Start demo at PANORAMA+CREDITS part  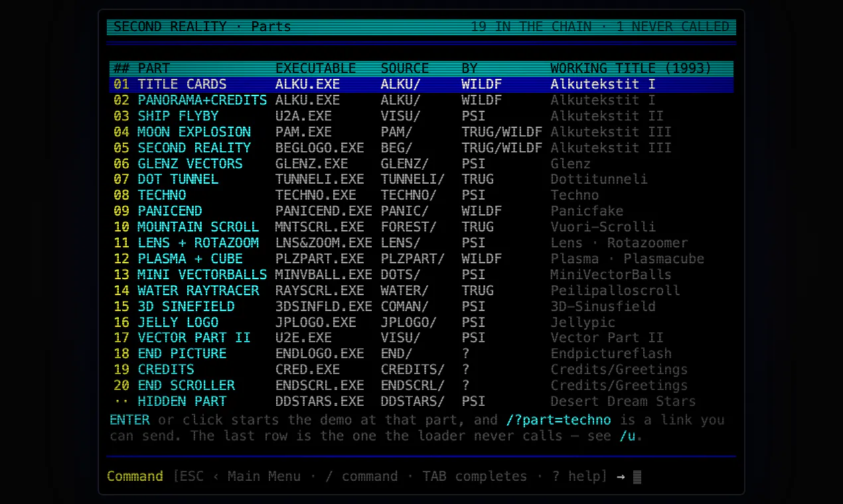[x=421, y=100]
